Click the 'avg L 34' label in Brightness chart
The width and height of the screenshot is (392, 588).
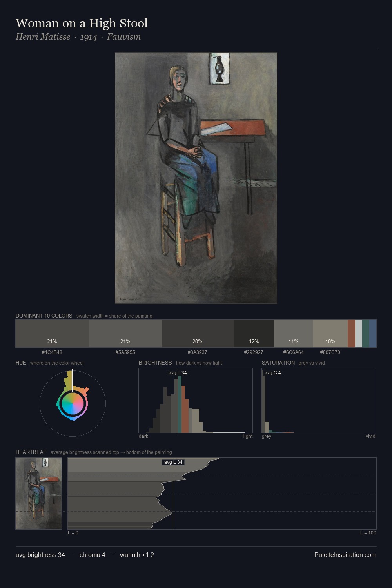(178, 373)
